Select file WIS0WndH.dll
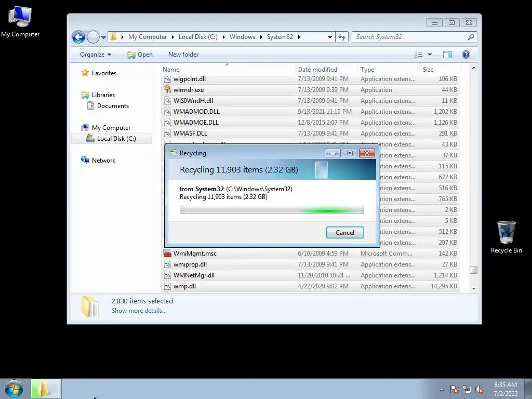Screen dimensions: 532x399 pyautogui.click(x=310, y=100)
